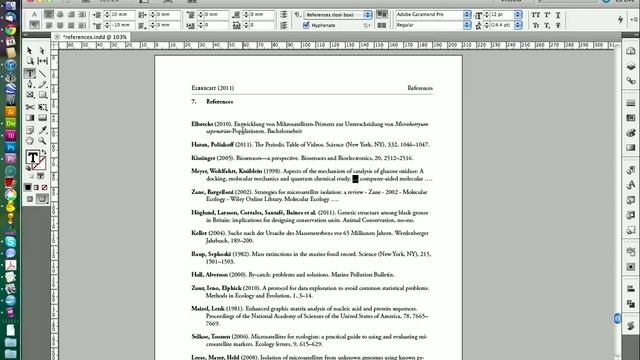Viewport: 640px width, 360px height.
Task: Select the Selection tool black arrow
Action: pos(30,50)
